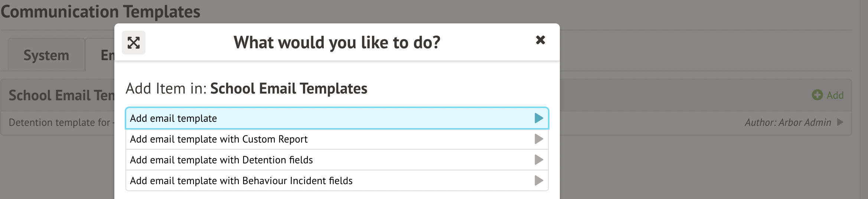Choose 'Add email template with Detention fields'

click(x=221, y=160)
